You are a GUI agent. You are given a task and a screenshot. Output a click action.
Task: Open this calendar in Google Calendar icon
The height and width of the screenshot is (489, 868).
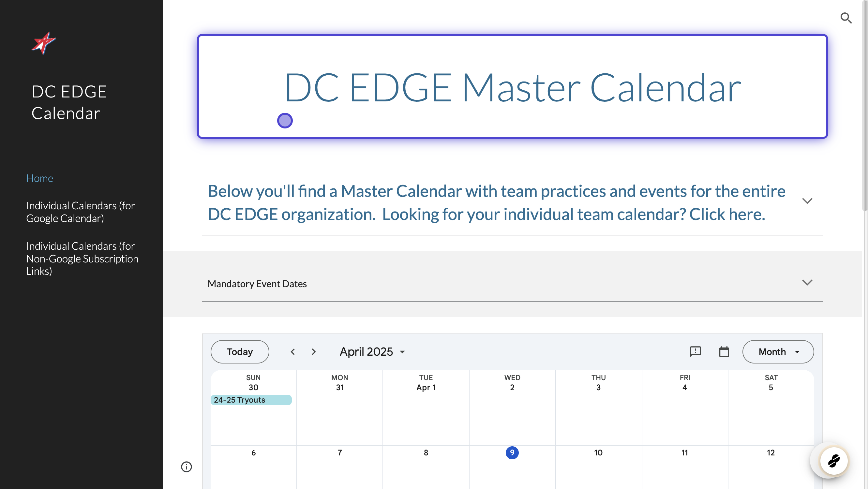(x=724, y=352)
